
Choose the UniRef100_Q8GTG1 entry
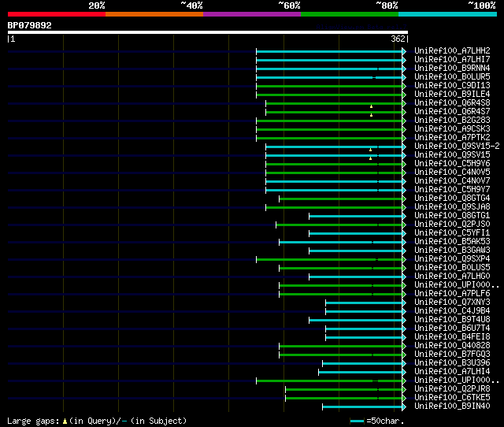pyautogui.click(x=452, y=215)
